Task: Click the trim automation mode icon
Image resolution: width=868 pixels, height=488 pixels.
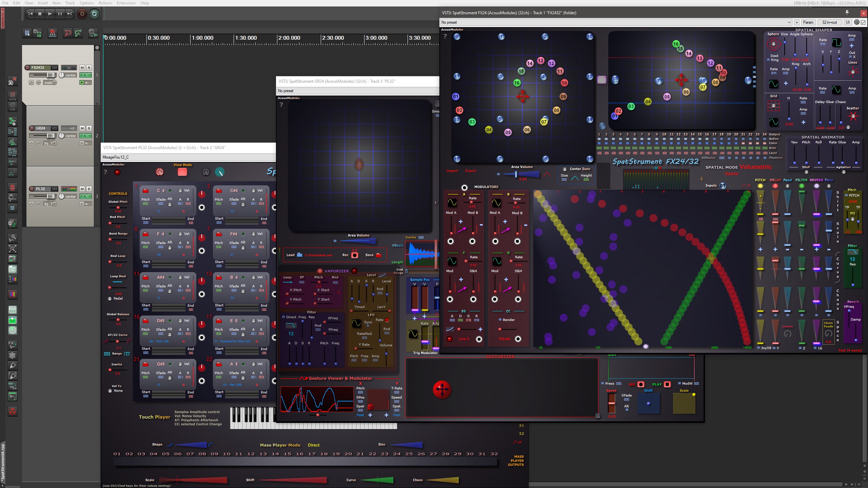Action: pyautogui.click(x=12, y=106)
